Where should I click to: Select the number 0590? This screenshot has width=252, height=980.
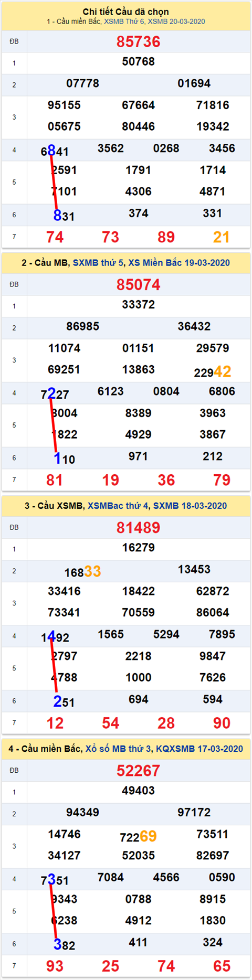(x=222, y=877)
